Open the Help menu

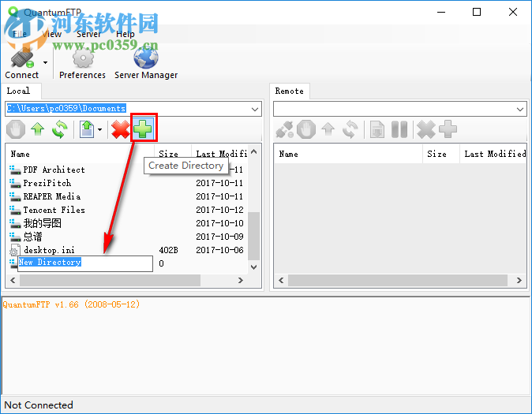tap(126, 34)
